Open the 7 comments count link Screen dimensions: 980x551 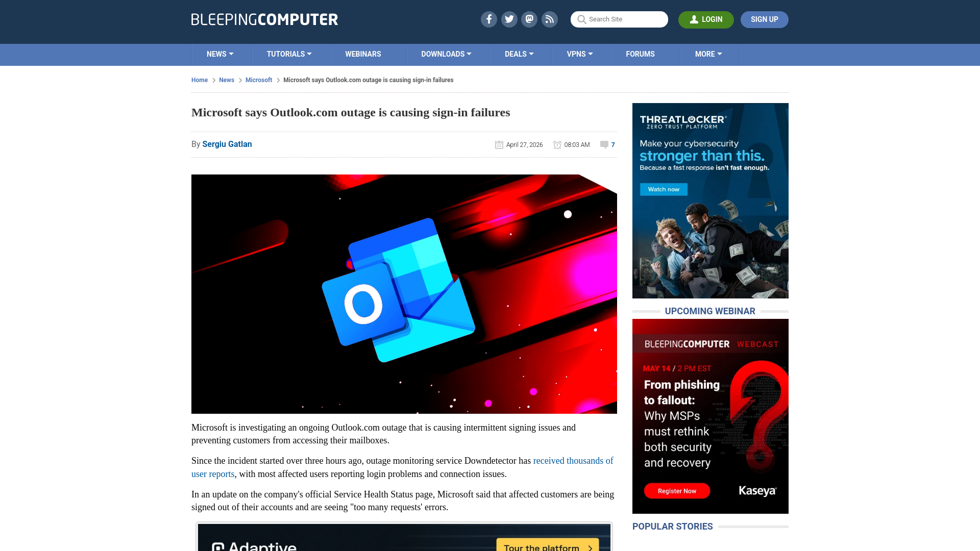613,145
